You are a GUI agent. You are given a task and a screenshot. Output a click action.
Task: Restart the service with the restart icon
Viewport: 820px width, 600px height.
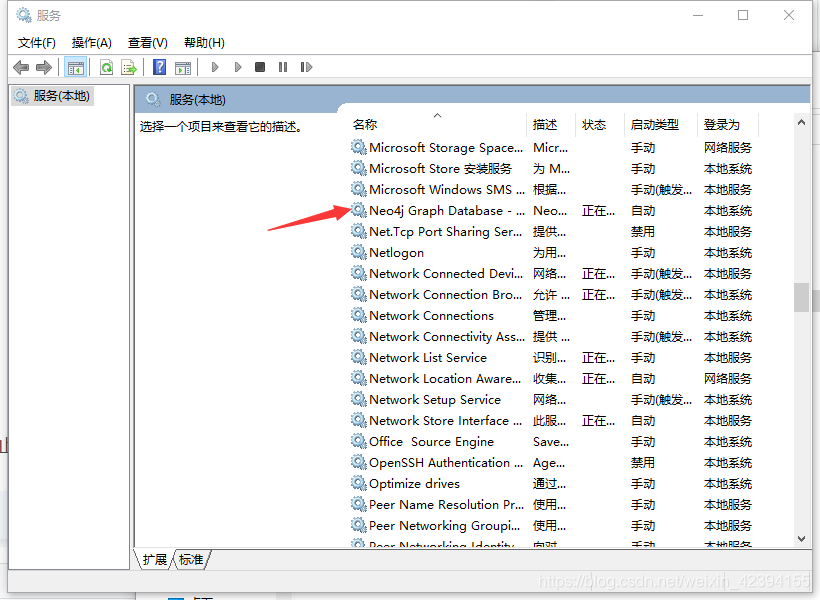coord(306,67)
